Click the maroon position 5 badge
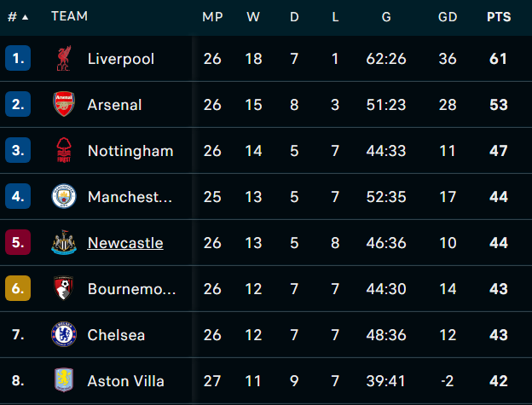The height and width of the screenshot is (405, 532). [x=18, y=242]
